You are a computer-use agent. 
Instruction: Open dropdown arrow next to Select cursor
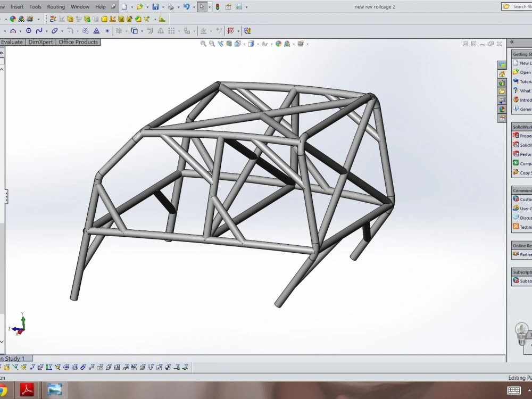pyautogui.click(x=209, y=7)
